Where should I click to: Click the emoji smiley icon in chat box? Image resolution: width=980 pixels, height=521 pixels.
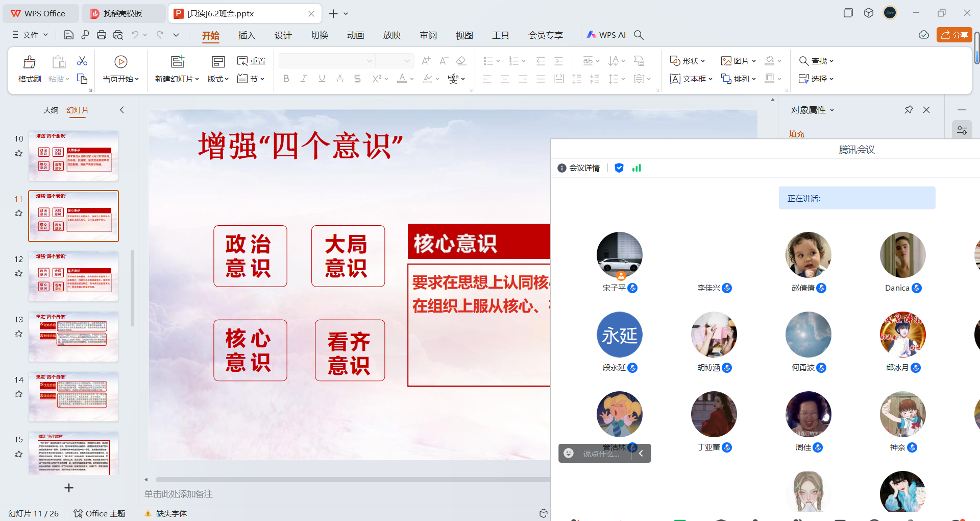(x=568, y=453)
